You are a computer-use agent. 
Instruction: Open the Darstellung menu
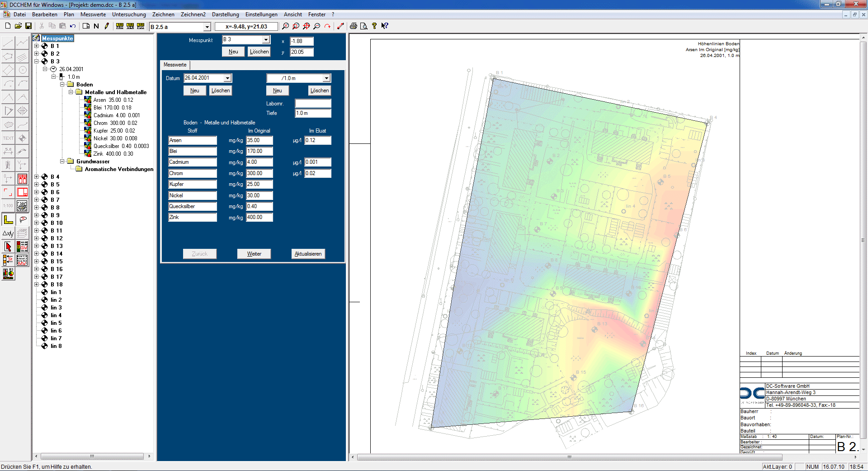225,14
